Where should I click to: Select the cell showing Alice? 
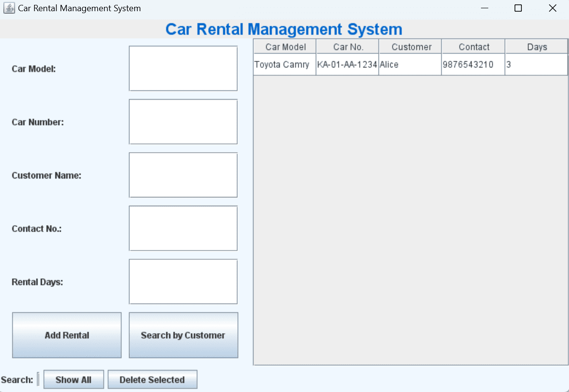[x=411, y=64]
